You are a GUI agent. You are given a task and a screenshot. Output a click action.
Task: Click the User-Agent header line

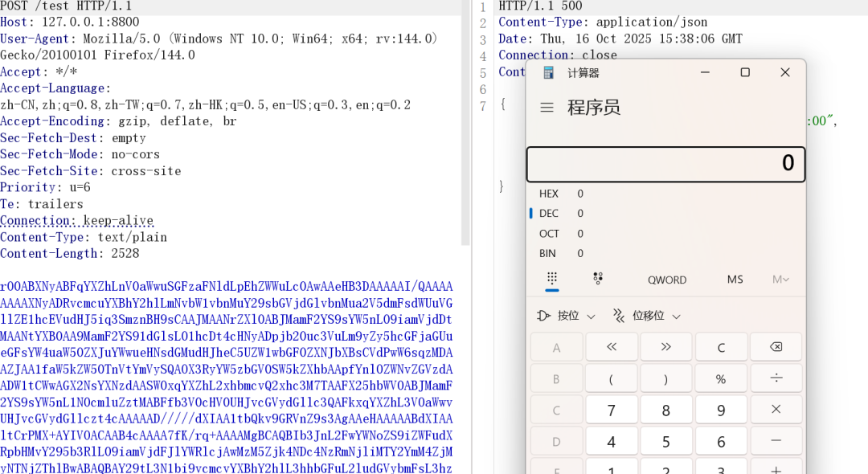219,47
